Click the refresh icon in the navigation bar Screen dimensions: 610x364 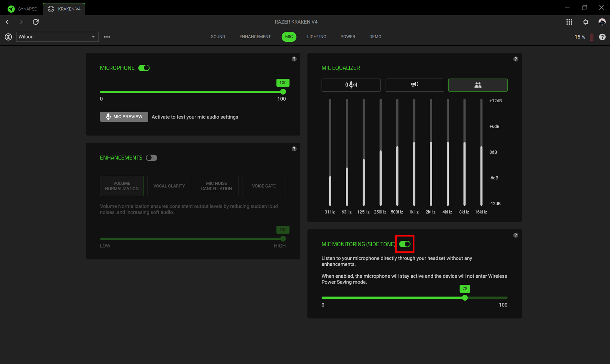click(x=36, y=22)
